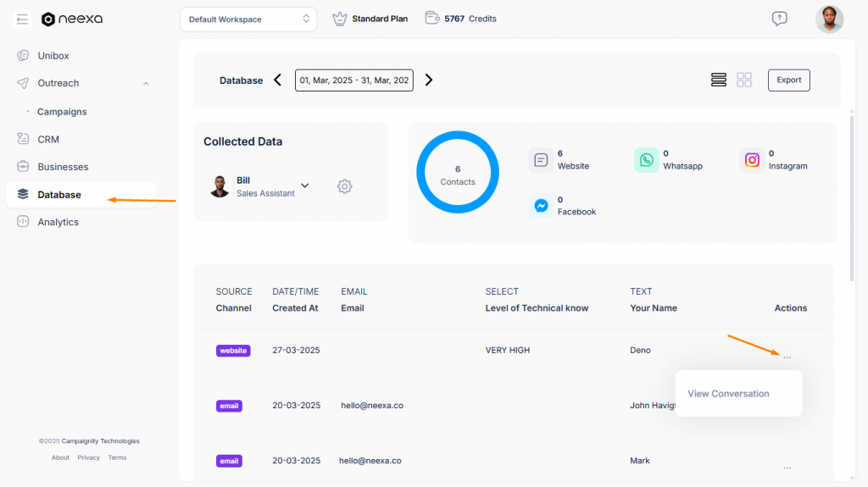Open actions menu for Deno row
Viewport: 868px width, 487px height.
(x=787, y=357)
